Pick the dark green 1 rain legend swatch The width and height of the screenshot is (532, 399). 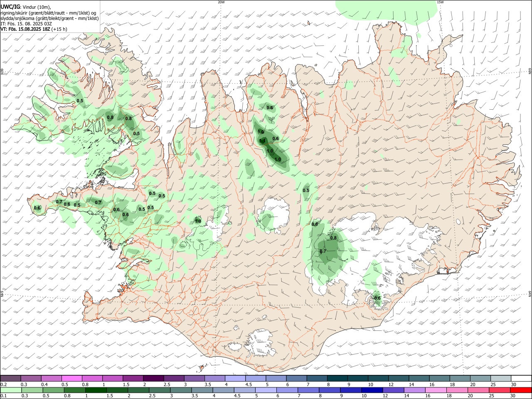(96, 390)
